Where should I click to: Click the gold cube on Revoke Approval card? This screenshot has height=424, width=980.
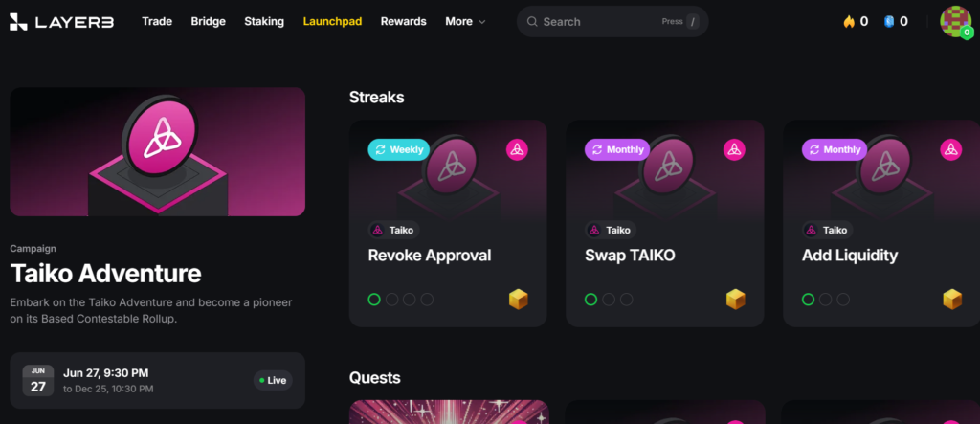tap(518, 300)
